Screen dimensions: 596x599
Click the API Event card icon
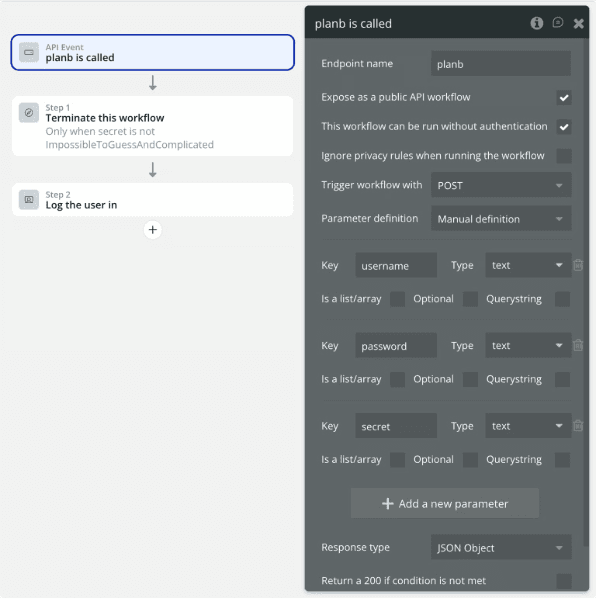29,52
